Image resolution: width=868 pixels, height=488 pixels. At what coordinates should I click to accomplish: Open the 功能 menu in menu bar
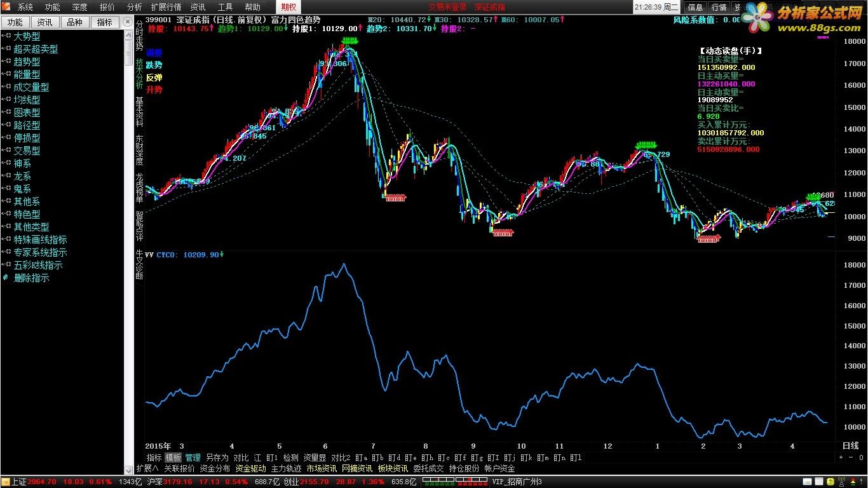[x=53, y=7]
